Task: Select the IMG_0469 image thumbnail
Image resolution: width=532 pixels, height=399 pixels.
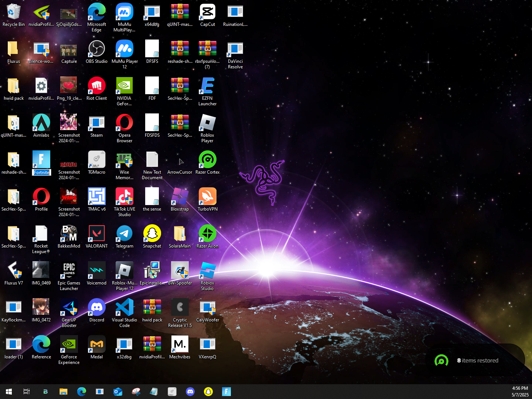Action: point(41,274)
